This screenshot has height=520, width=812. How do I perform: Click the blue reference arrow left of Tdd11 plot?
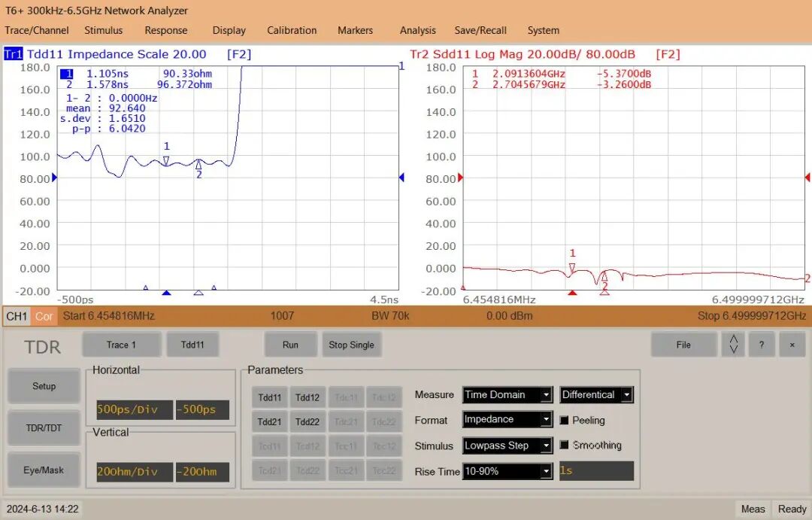coord(54,178)
